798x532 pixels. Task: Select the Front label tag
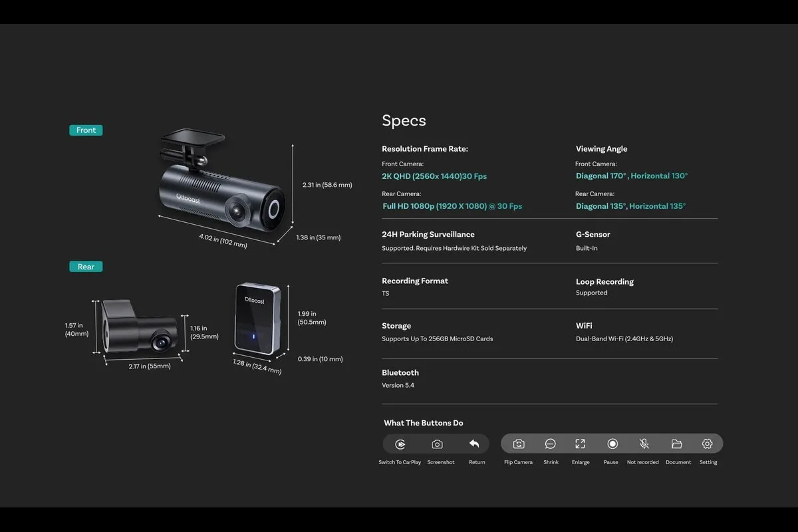click(x=86, y=130)
